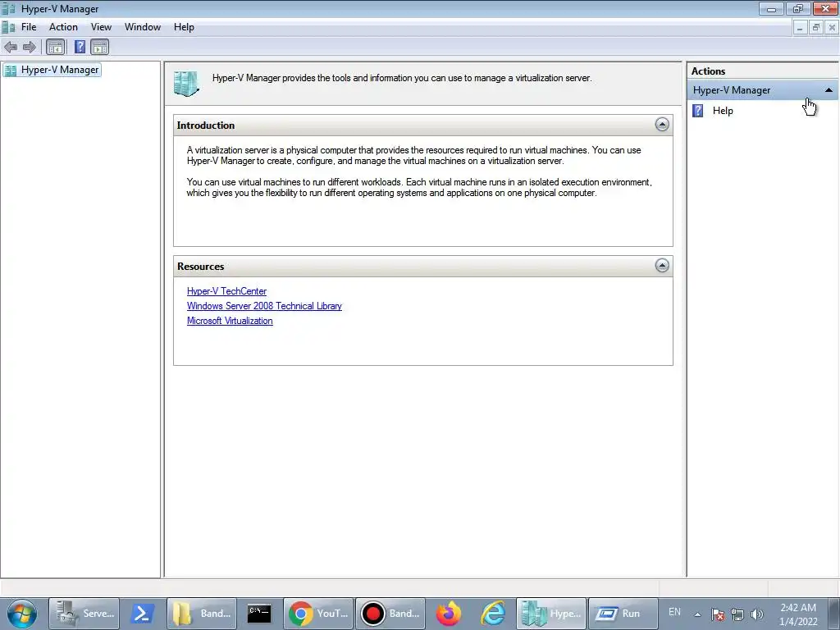The width and height of the screenshot is (840, 630).
Task: Open Windows Server 2008 Technical Library link
Action: coord(264,306)
